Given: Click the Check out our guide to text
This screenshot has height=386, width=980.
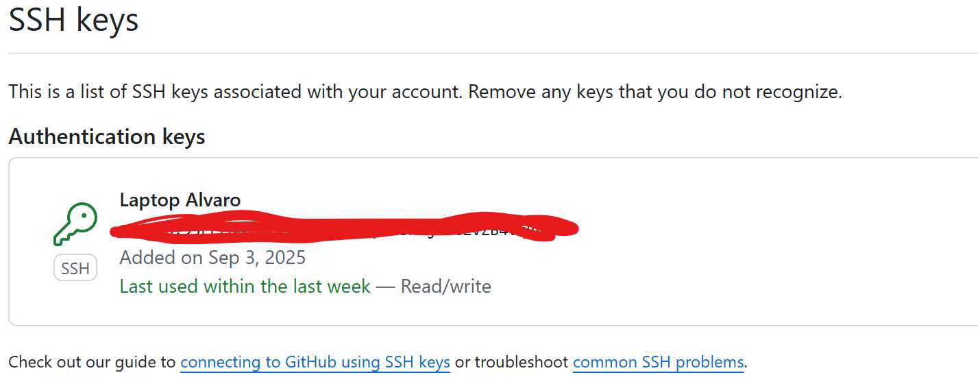Looking at the screenshot, I should 92,362.
